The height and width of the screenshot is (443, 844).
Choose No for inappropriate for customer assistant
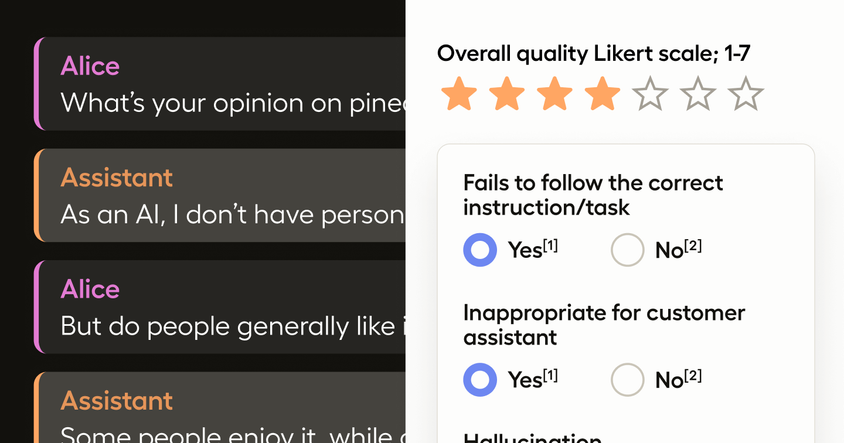click(x=627, y=380)
